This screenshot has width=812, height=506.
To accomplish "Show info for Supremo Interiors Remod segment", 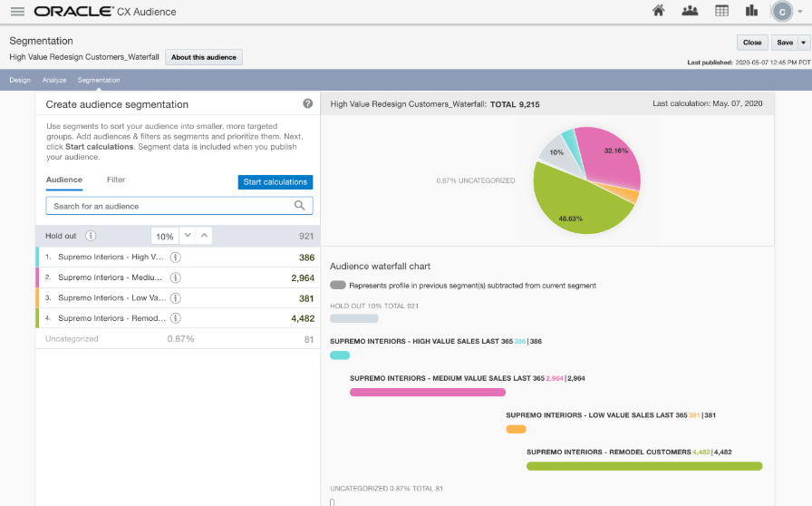I will 176,318.
